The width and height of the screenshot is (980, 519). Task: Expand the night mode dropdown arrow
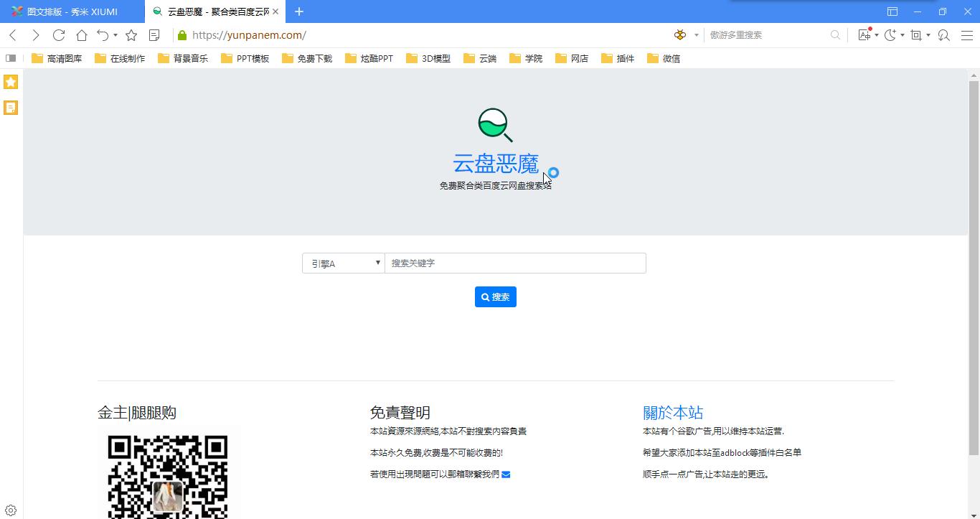[x=901, y=34]
